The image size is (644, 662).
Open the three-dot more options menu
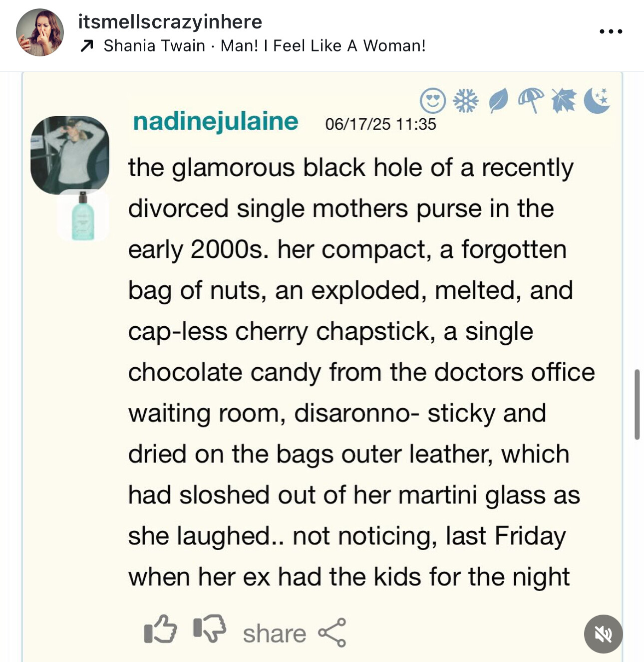[611, 31]
